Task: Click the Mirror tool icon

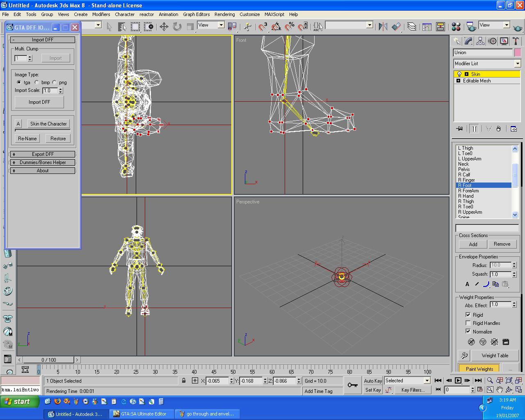Action: [383, 27]
